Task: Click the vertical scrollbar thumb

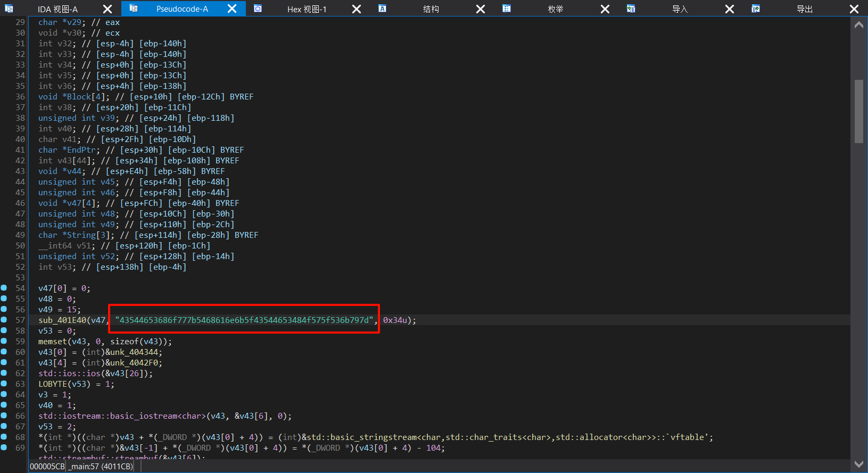Action: tap(859, 111)
